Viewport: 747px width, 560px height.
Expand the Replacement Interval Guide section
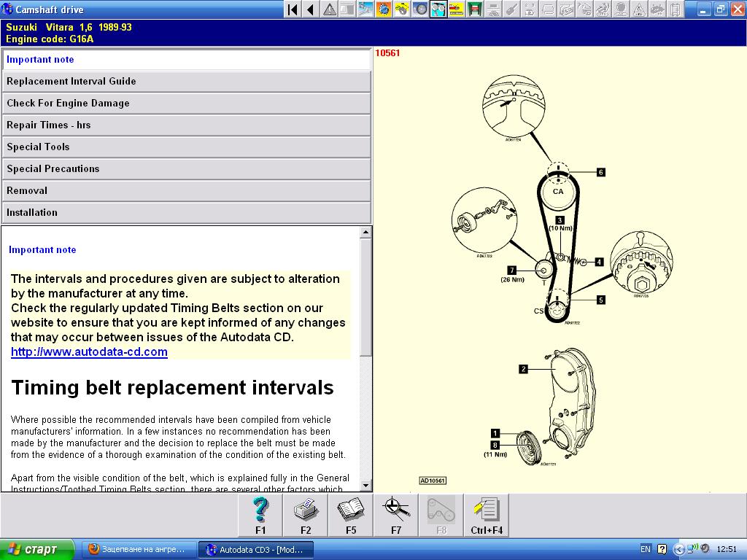pyautogui.click(x=186, y=81)
